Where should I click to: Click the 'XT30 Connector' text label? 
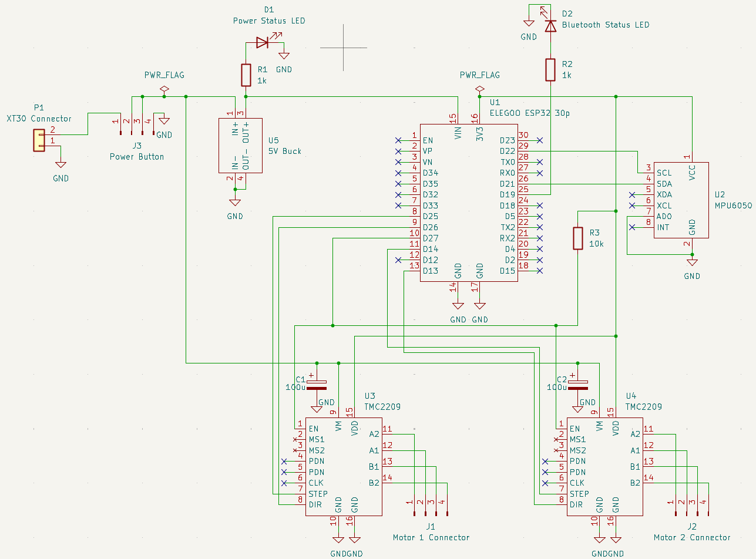pyautogui.click(x=39, y=119)
